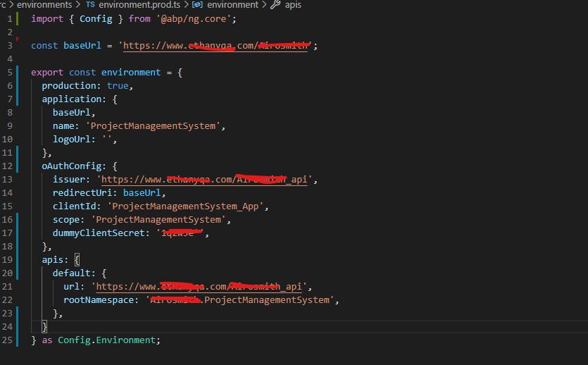This screenshot has height=365, width=588.
Task: Click the environment symbol icon in breadcrumb
Action: coord(196,5)
